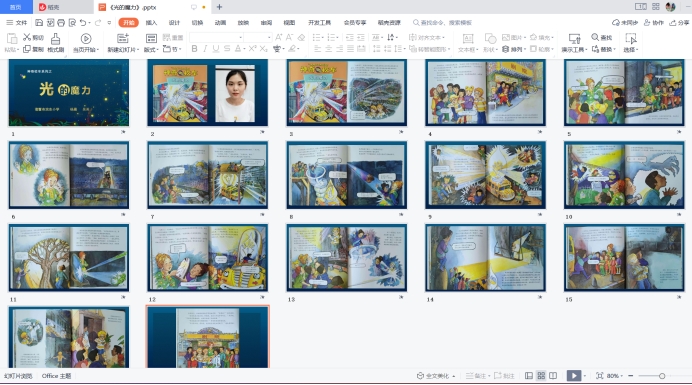Screen dimensions: 692x385
Task: Toggle Bold formatting
Action: click(195, 49)
